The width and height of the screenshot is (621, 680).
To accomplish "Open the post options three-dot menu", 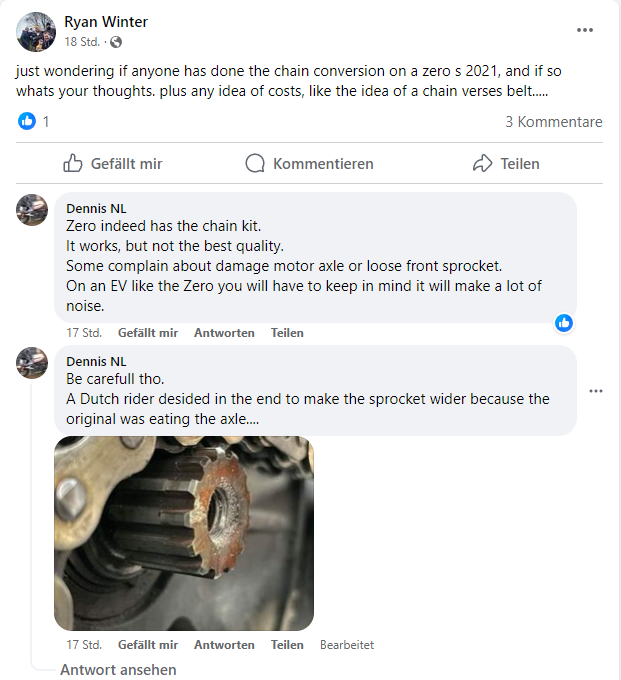I will pyautogui.click(x=585, y=30).
